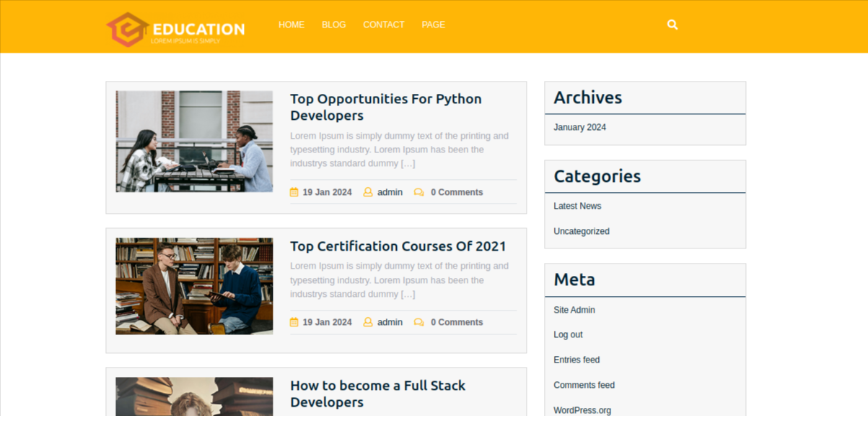Go to the Blog menu item
Screen dimensions: 868x429
click(333, 25)
